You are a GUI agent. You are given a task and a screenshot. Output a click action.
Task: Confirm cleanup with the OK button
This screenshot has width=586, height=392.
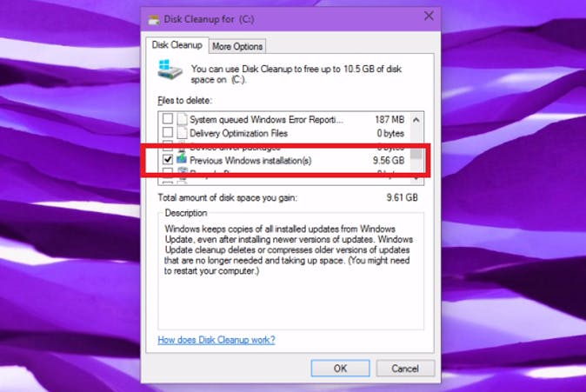pyautogui.click(x=340, y=369)
